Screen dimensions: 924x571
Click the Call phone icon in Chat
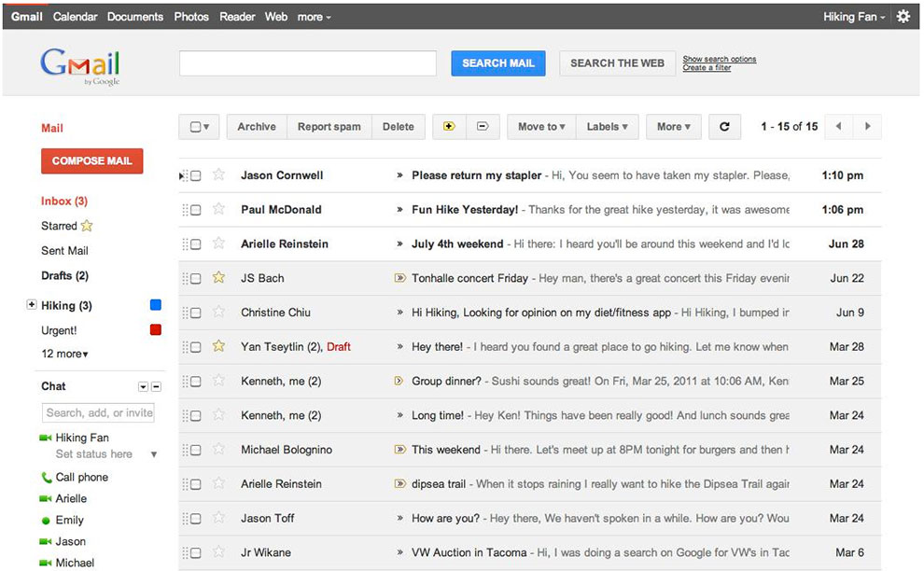pos(46,478)
